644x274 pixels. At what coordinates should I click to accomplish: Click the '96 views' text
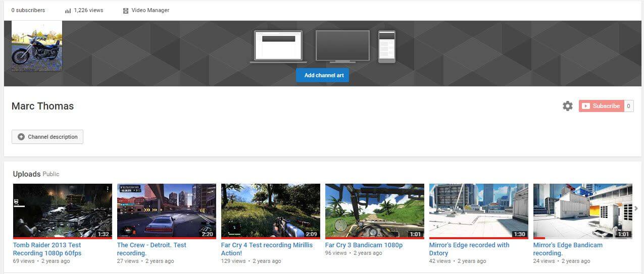[x=336, y=253]
